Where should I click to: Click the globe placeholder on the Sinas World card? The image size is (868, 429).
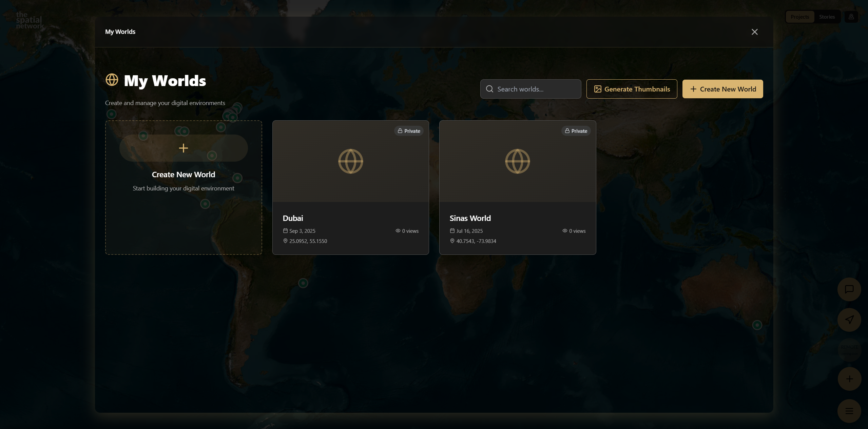pyautogui.click(x=517, y=161)
